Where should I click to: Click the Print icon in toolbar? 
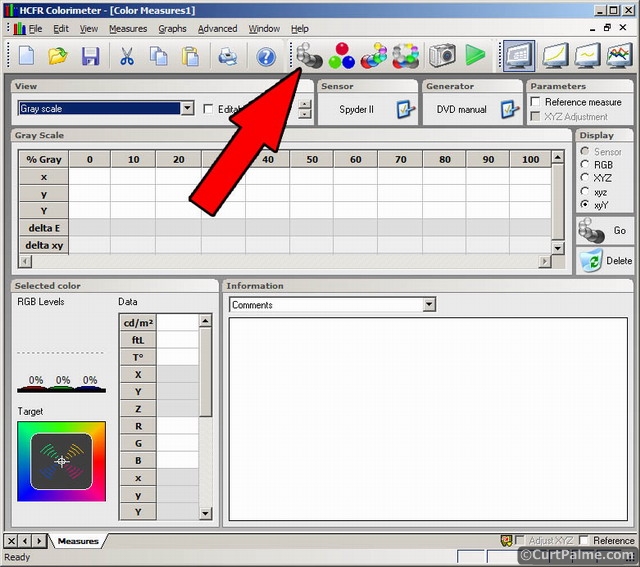228,56
